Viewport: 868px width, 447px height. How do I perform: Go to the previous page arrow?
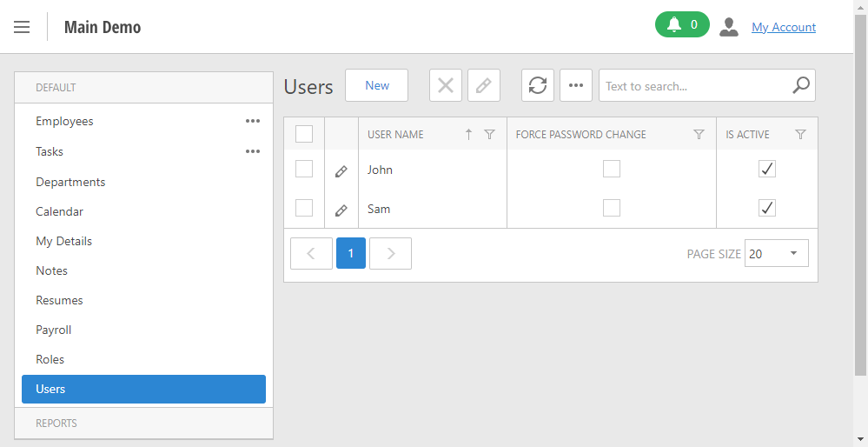311,253
